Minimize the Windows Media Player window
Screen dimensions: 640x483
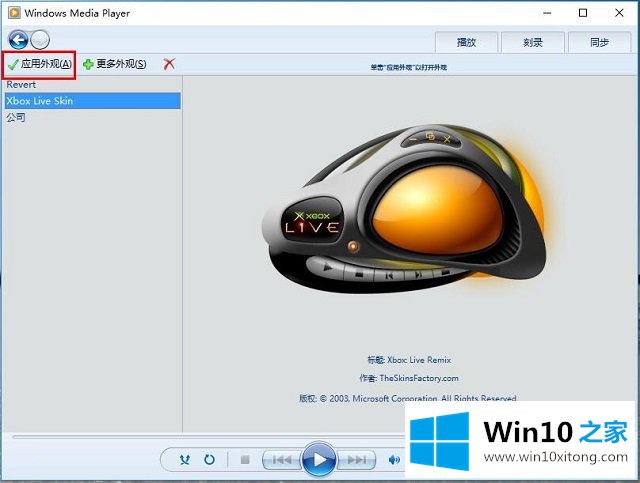tap(547, 13)
